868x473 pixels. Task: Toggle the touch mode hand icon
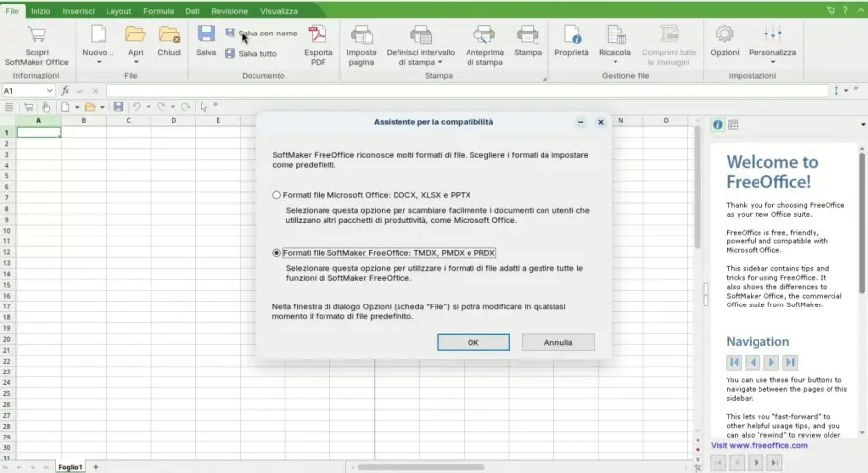pyautogui.click(x=46, y=107)
